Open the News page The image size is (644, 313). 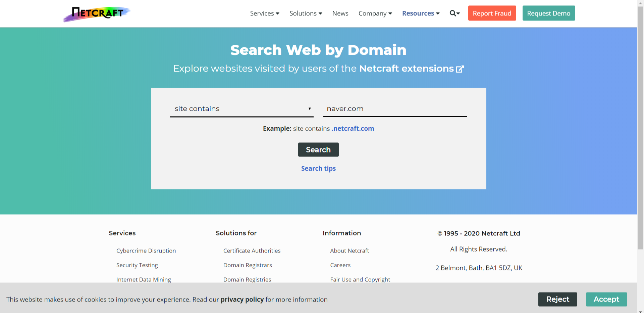[340, 13]
